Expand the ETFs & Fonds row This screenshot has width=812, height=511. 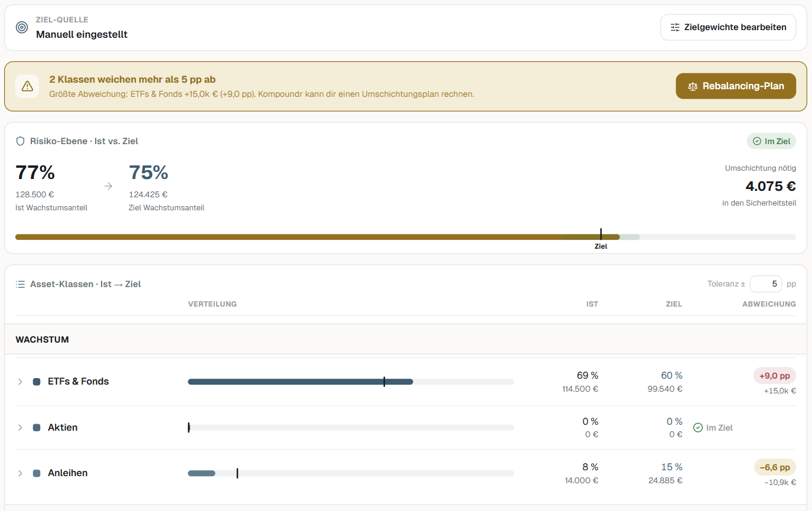[20, 382]
